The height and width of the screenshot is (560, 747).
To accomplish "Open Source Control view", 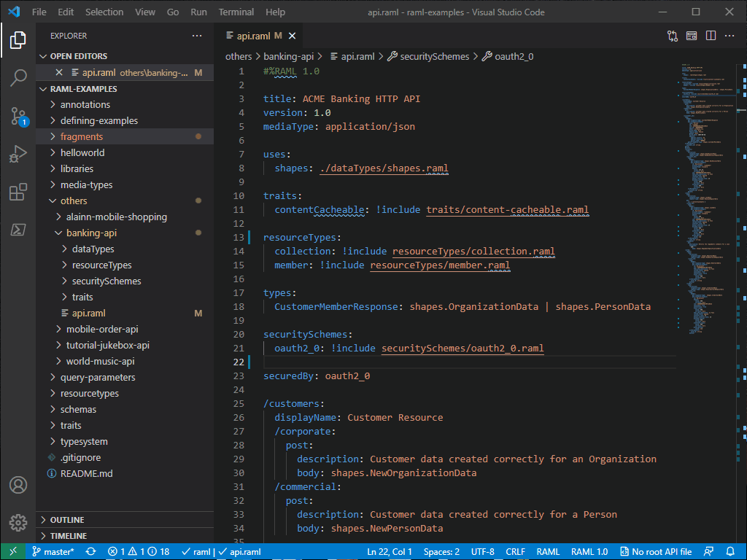I will point(18,116).
